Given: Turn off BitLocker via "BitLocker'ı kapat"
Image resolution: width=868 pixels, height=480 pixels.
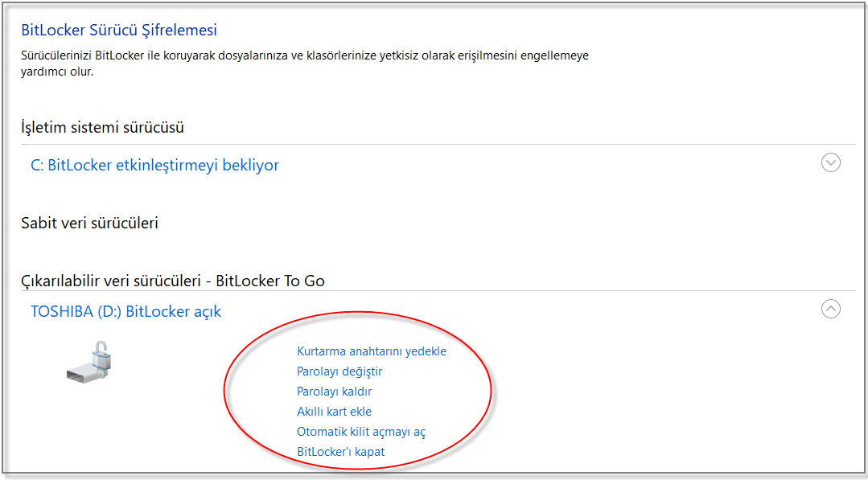Looking at the screenshot, I should [x=340, y=452].
